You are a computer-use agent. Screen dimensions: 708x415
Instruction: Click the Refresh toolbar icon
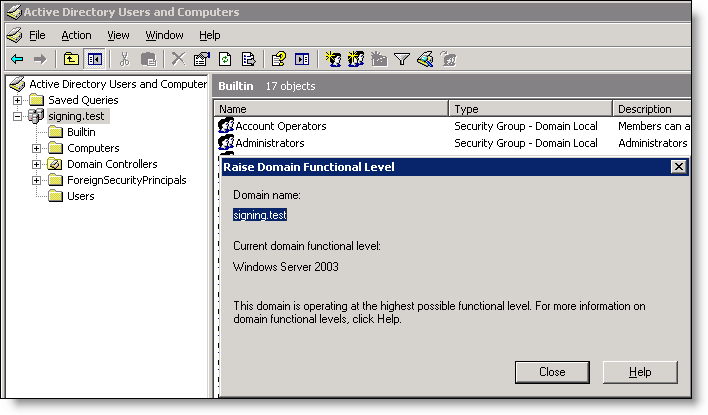tap(225, 60)
